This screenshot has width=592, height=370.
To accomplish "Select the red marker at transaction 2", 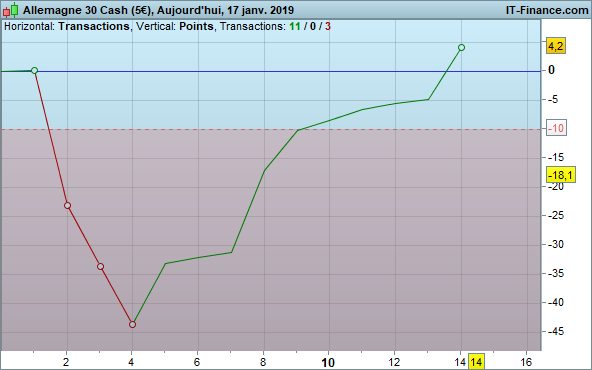I will [x=67, y=205].
